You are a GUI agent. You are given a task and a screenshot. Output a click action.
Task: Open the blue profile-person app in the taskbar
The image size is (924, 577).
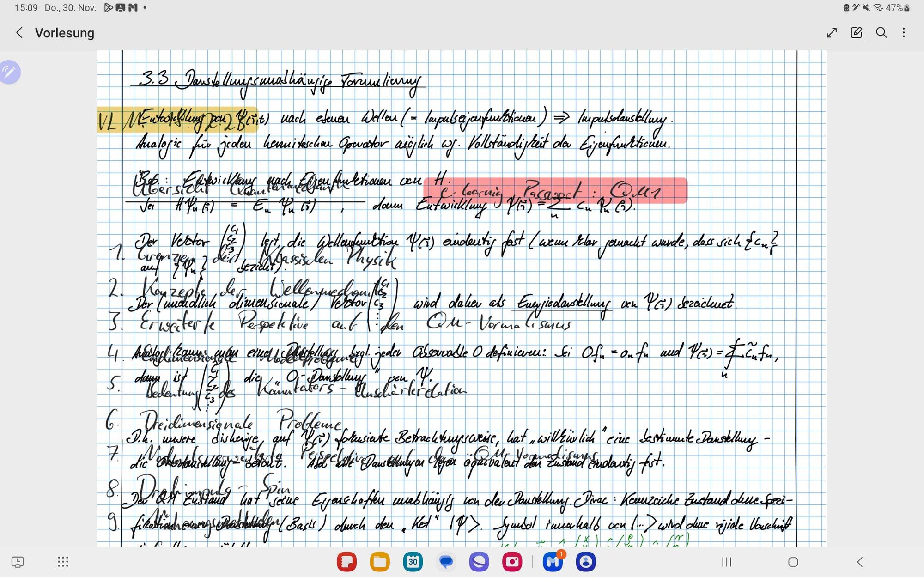[585, 562]
